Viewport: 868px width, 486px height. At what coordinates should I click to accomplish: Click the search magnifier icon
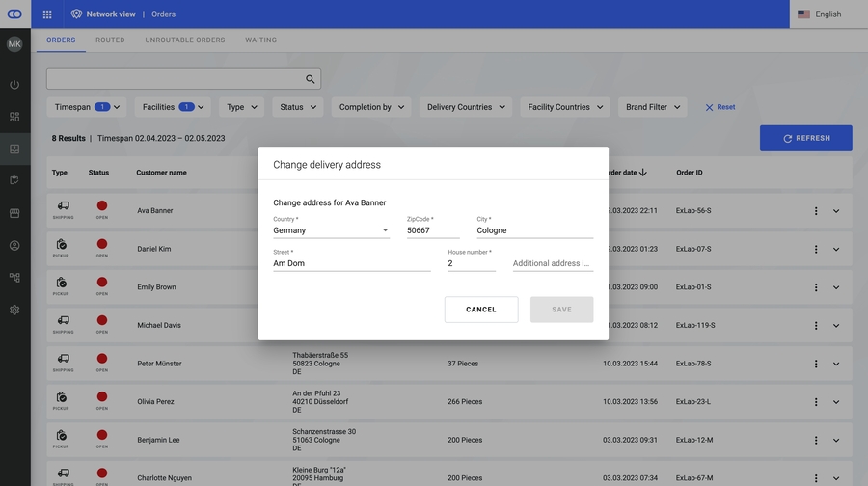point(311,79)
